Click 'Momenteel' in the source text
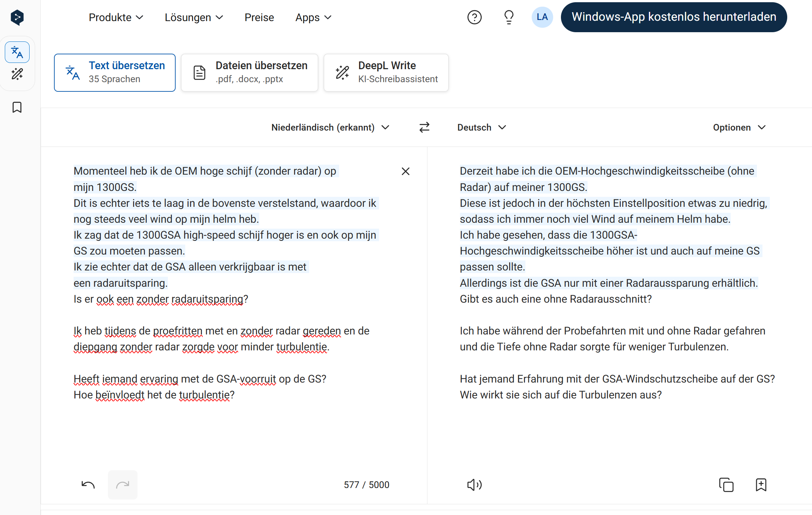The image size is (812, 515). pos(100,171)
